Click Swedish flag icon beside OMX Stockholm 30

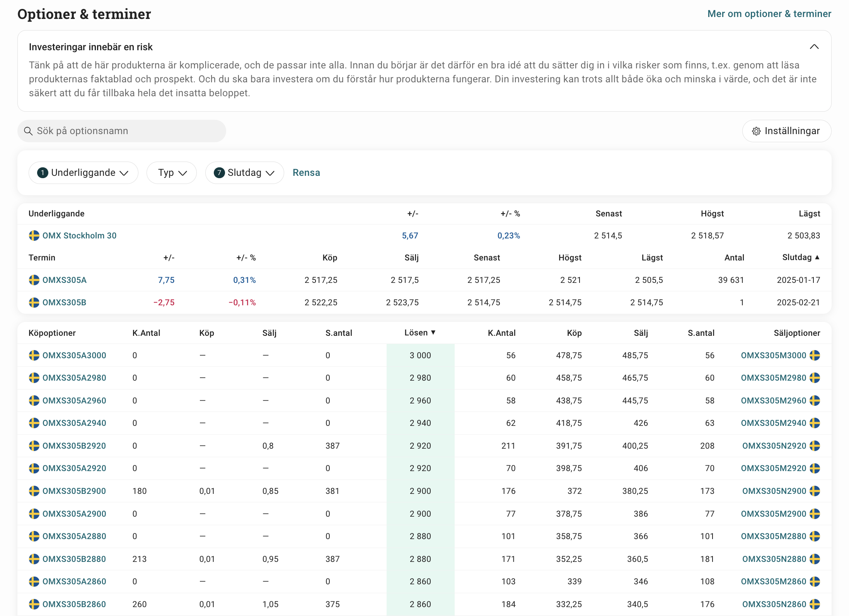click(x=34, y=236)
